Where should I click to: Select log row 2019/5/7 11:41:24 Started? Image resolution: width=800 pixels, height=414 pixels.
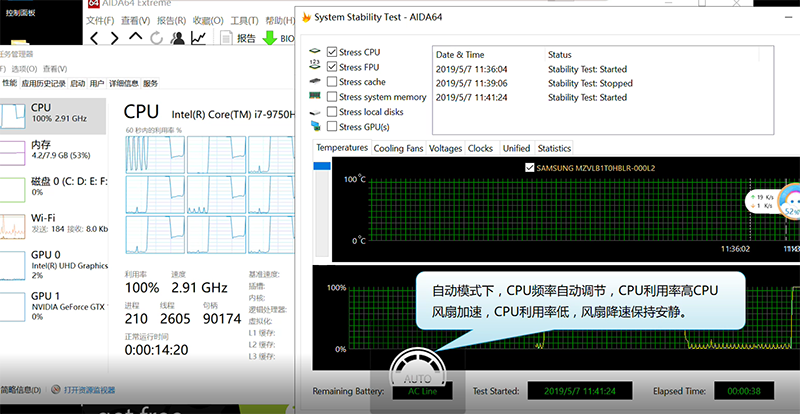603,97
